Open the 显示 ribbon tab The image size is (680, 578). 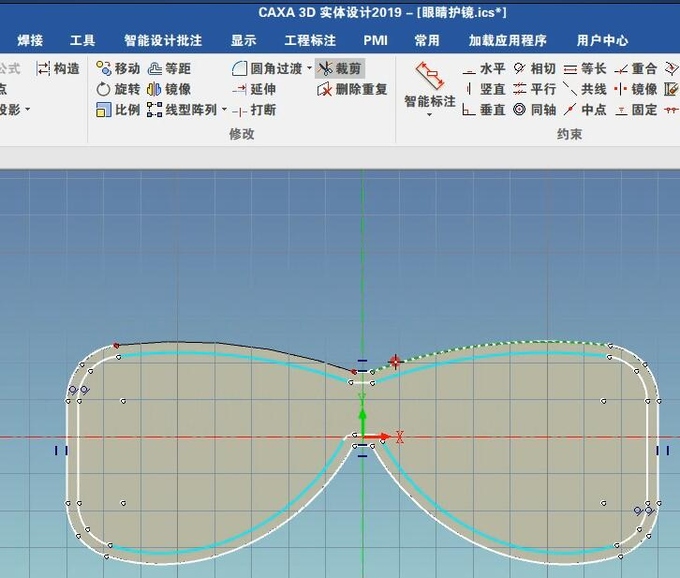click(243, 40)
